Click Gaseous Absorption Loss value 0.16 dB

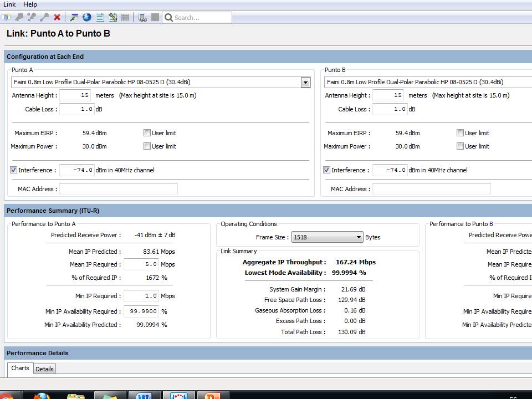[355, 310]
